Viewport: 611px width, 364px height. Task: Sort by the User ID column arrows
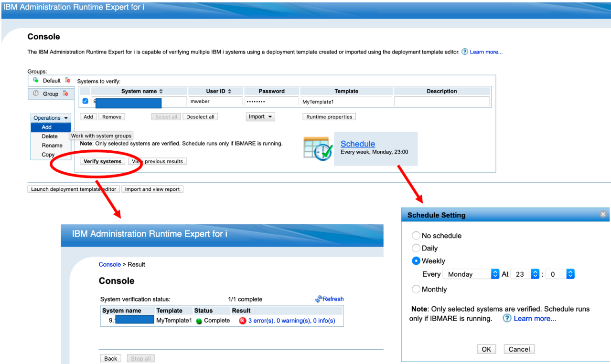pyautogui.click(x=229, y=91)
